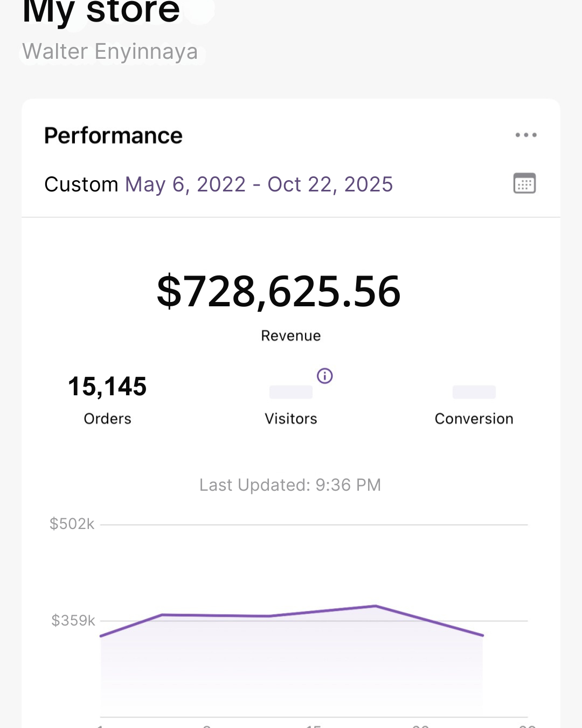Open the calendar date picker

tap(524, 183)
